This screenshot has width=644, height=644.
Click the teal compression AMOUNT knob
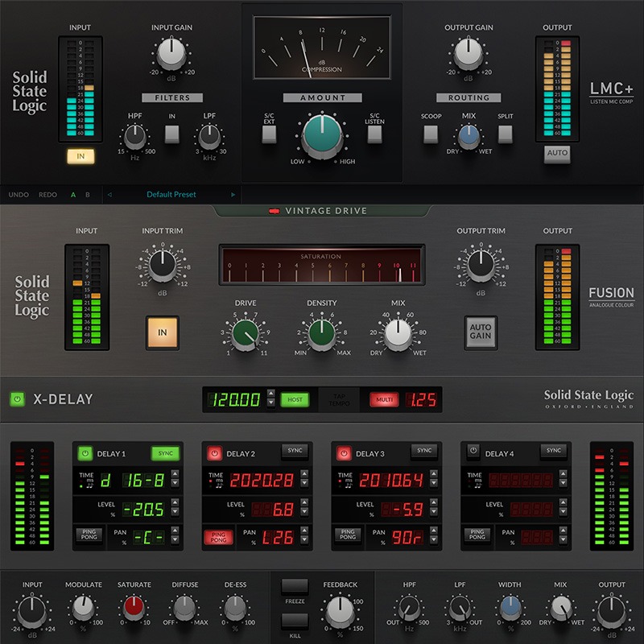322,135
